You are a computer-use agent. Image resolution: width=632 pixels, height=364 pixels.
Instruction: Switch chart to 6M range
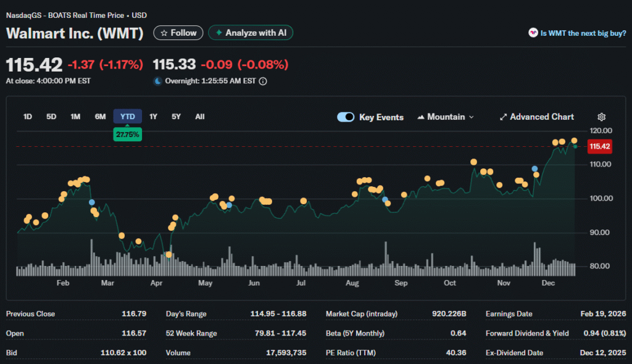(100, 117)
